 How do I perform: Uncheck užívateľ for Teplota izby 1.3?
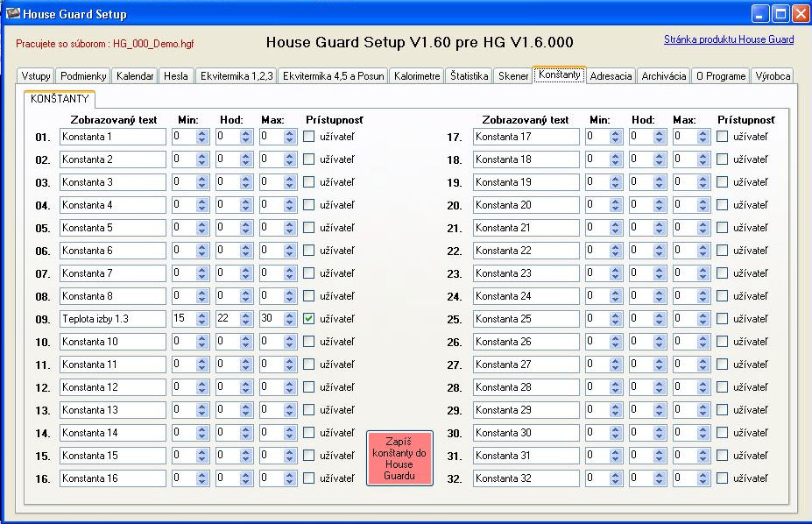pos(308,319)
